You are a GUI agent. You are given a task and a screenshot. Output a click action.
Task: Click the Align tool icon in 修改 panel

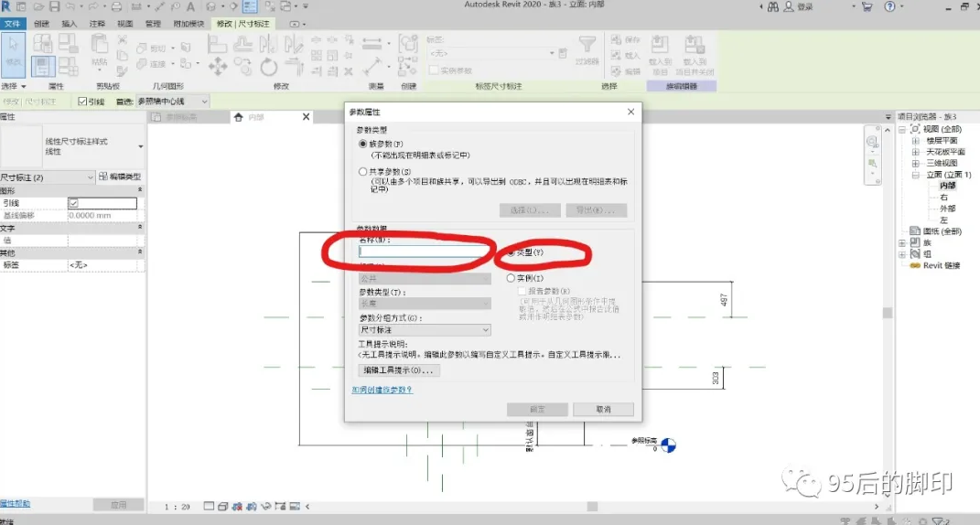tap(217, 44)
